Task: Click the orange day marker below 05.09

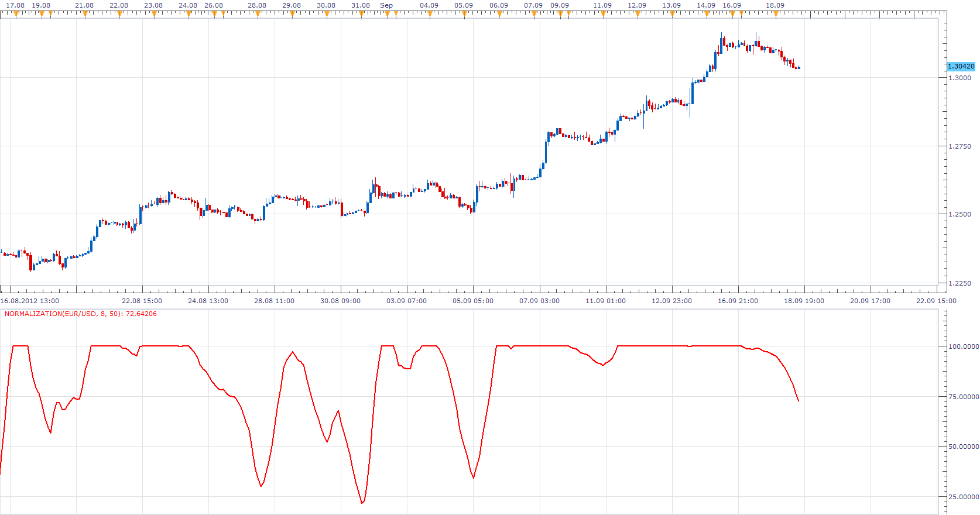Action: point(465,14)
